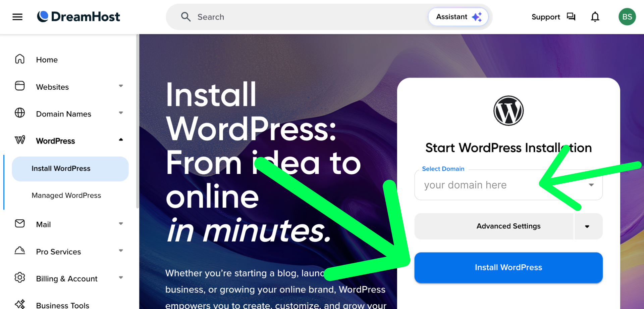Click the Support chat icon
This screenshot has height=309, width=644.
[571, 16]
